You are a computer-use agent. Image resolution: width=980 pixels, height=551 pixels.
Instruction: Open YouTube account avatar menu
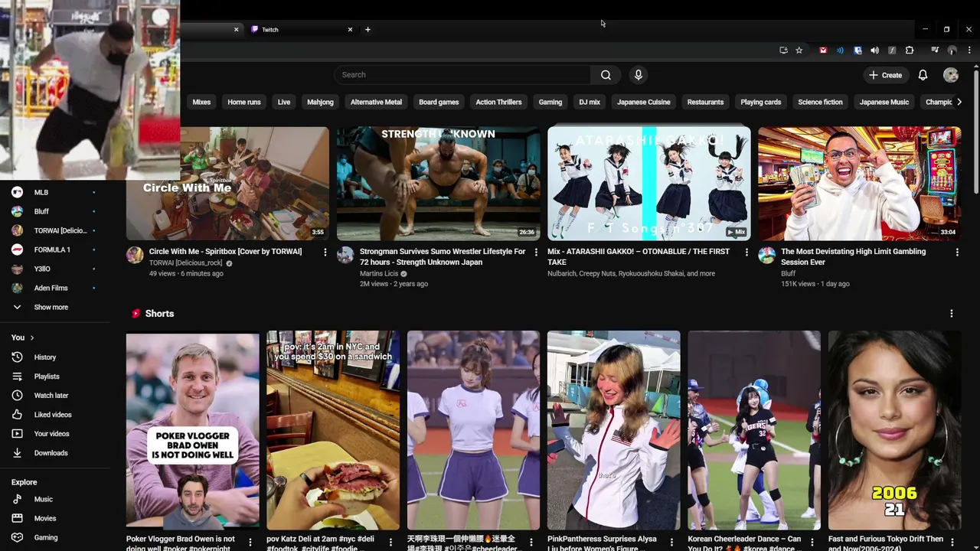point(951,75)
